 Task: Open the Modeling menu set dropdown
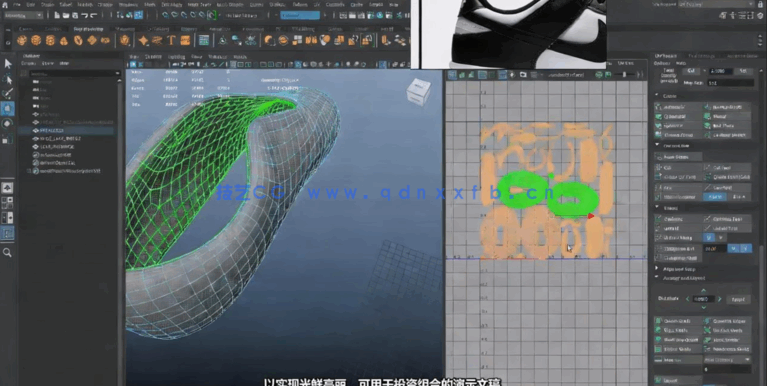click(23, 15)
